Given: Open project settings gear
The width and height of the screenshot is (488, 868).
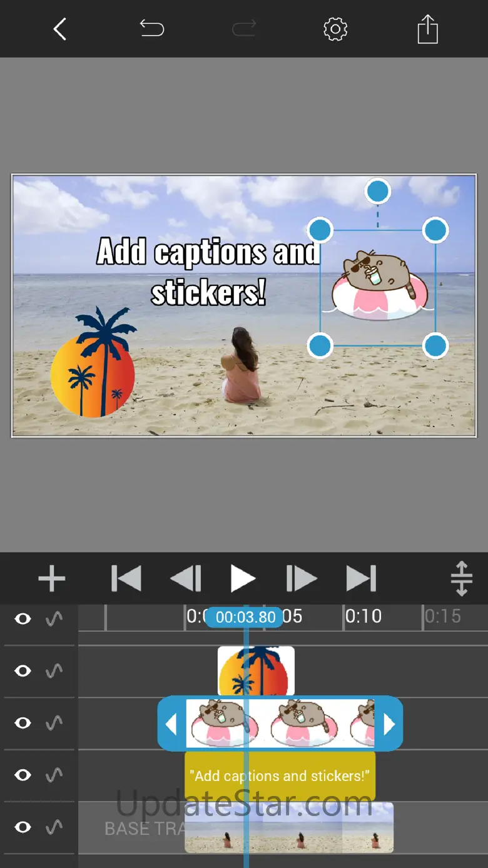Looking at the screenshot, I should tap(335, 29).
